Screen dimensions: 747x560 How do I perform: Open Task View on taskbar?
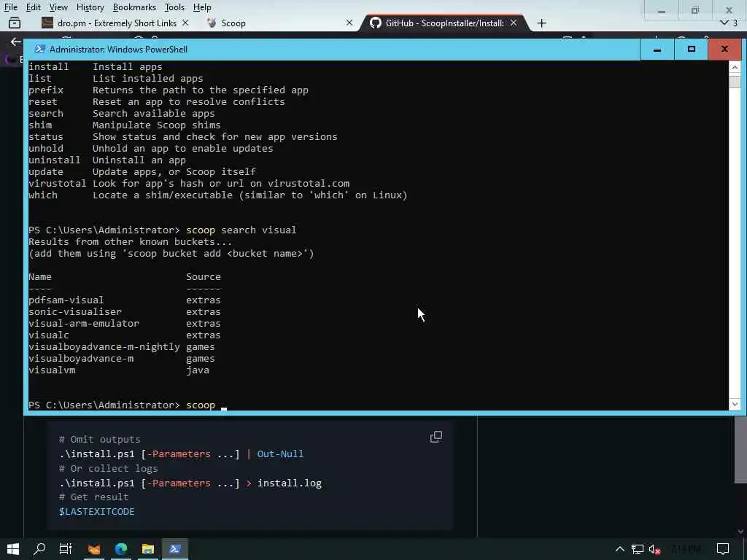[x=66, y=549]
